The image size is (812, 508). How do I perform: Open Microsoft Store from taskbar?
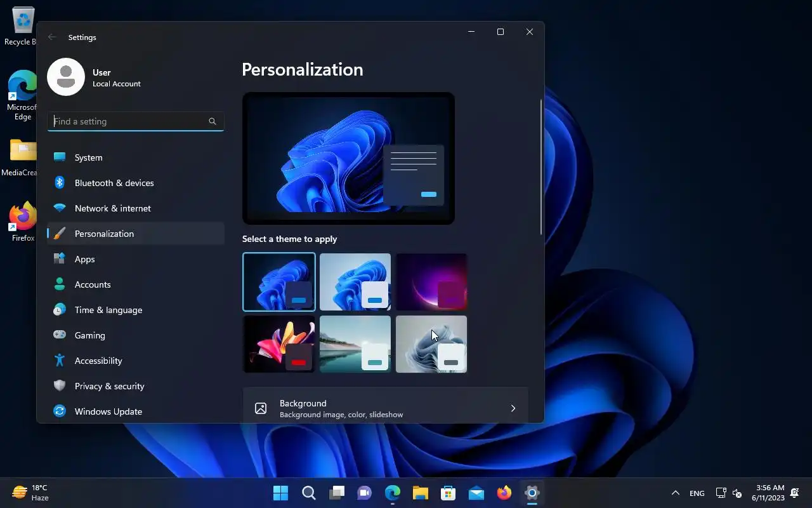click(x=449, y=493)
